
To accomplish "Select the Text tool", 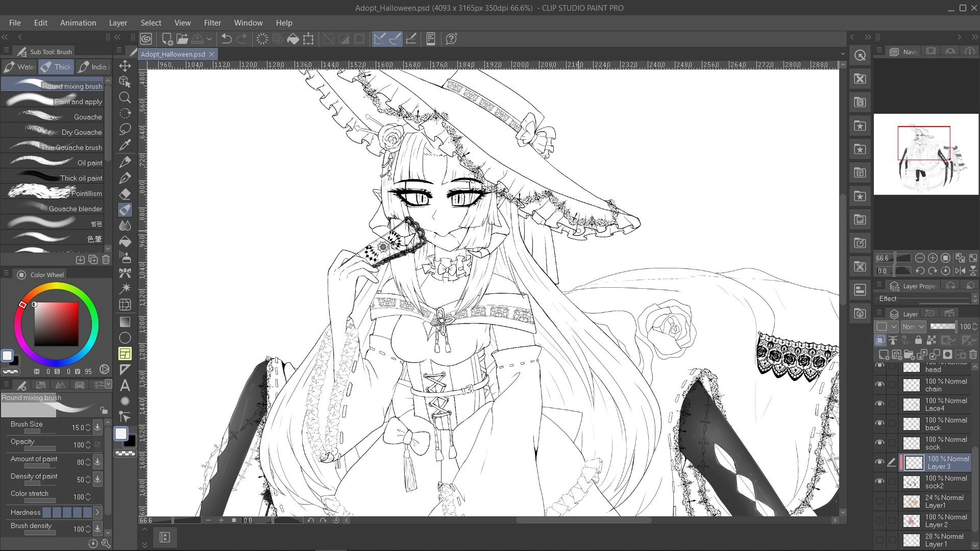I will (125, 386).
